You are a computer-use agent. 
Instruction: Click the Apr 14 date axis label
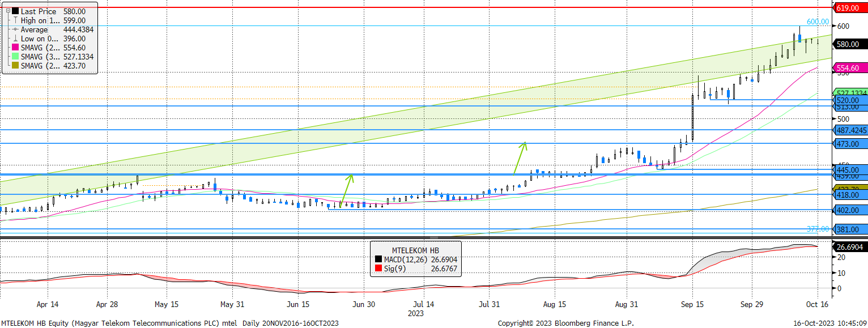(x=48, y=304)
